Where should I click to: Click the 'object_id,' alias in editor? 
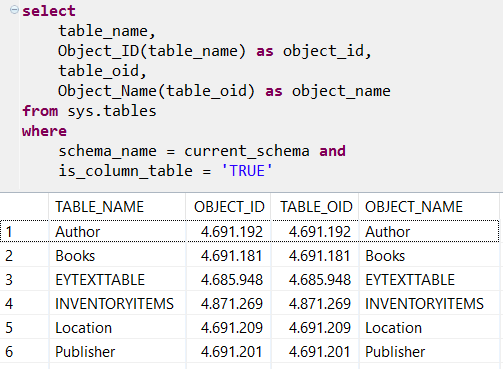(x=327, y=51)
